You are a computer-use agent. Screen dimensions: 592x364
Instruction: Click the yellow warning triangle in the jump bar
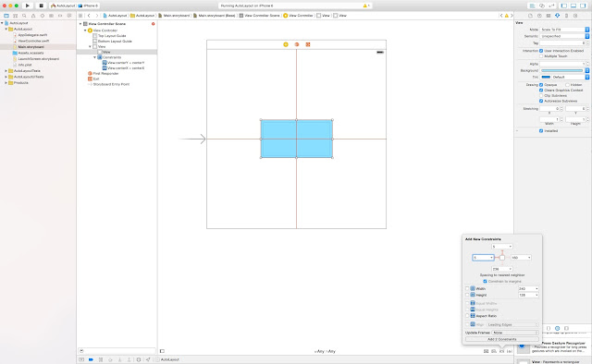coord(507,16)
